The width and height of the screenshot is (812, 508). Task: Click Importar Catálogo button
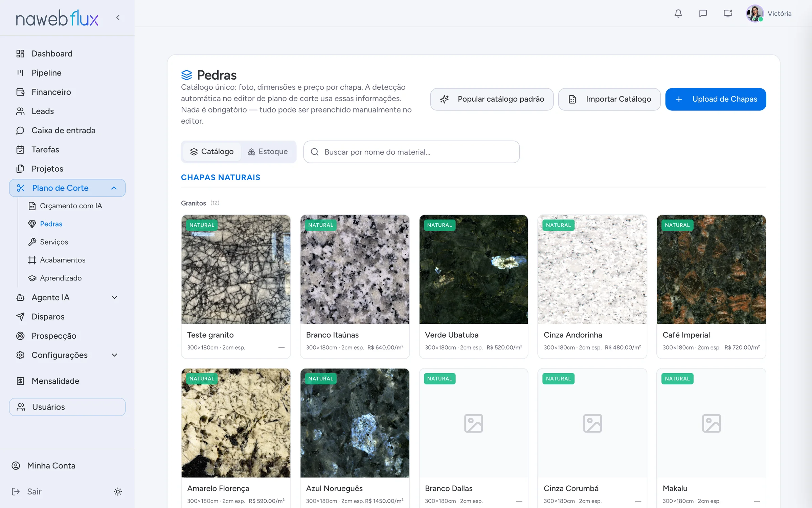[x=609, y=99]
